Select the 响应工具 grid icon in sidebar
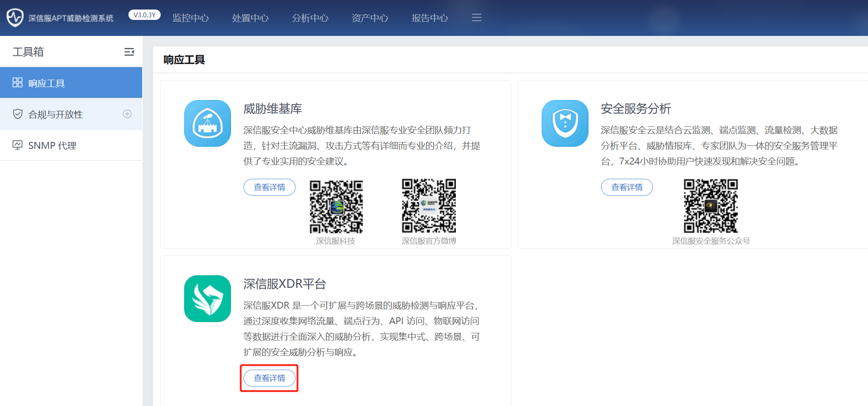The height and width of the screenshot is (406, 868). tap(18, 82)
